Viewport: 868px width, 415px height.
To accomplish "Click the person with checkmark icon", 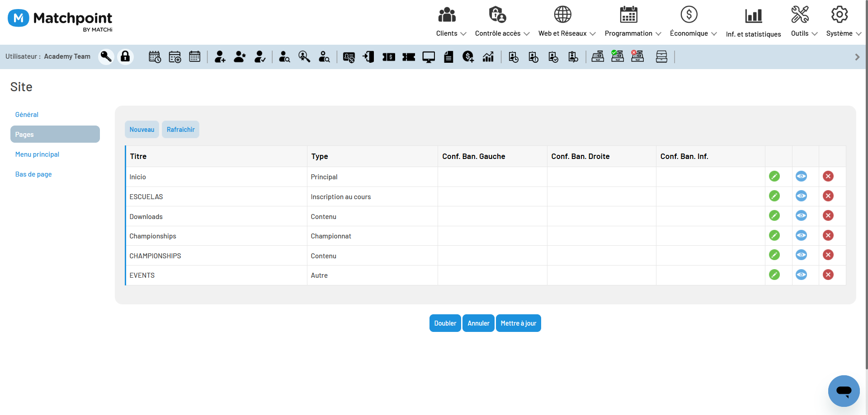I will coord(260,57).
